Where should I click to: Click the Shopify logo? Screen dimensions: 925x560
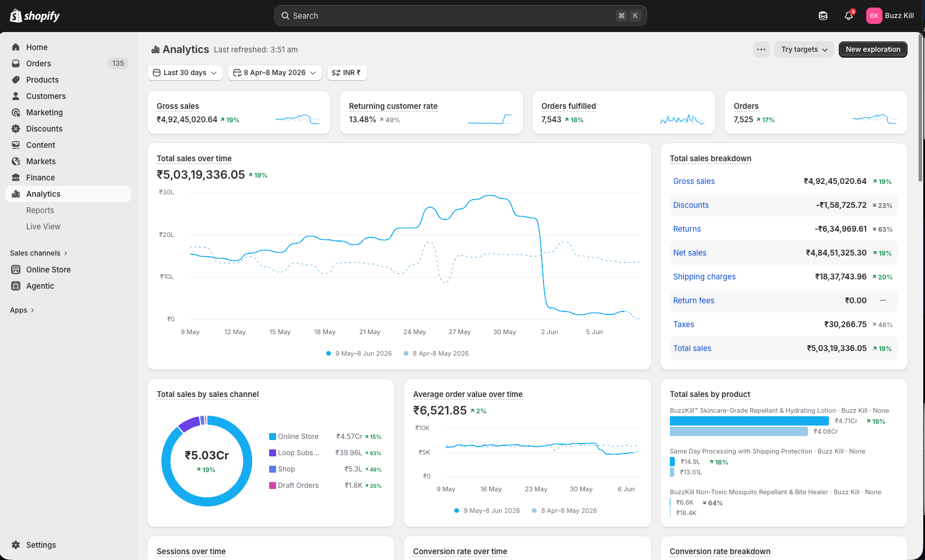click(35, 16)
